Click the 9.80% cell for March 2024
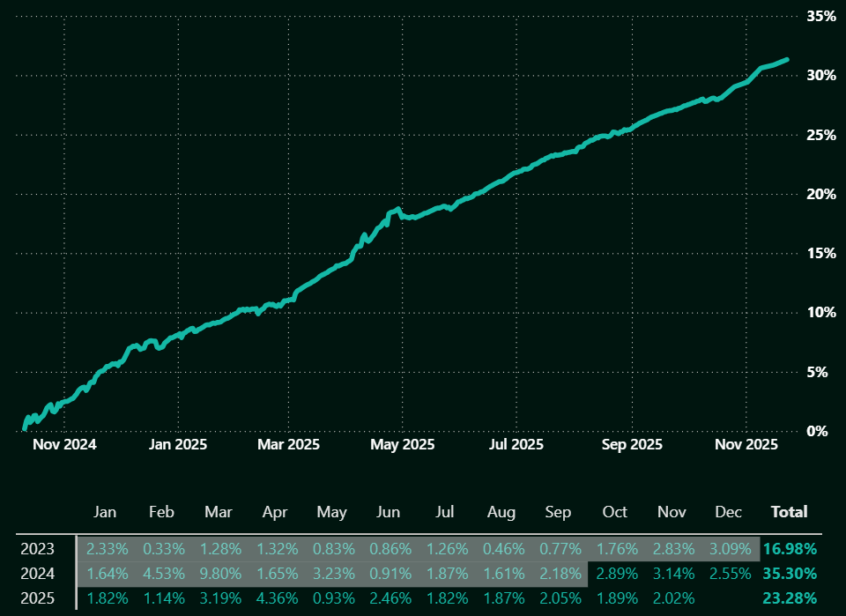 click(x=219, y=575)
